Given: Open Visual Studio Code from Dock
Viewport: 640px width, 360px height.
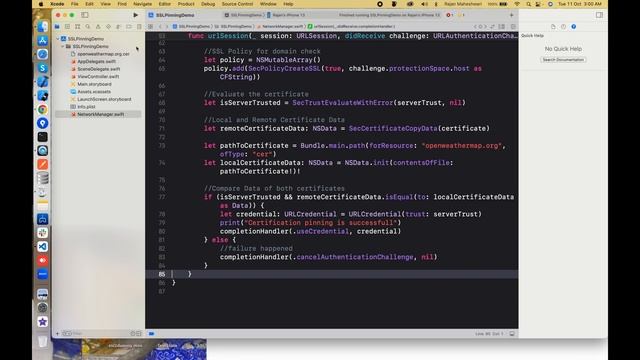Looking at the screenshot, I should pos(42,247).
